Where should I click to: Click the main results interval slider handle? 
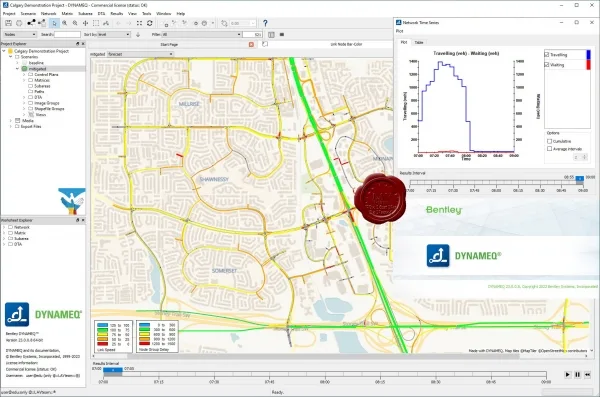(113, 370)
